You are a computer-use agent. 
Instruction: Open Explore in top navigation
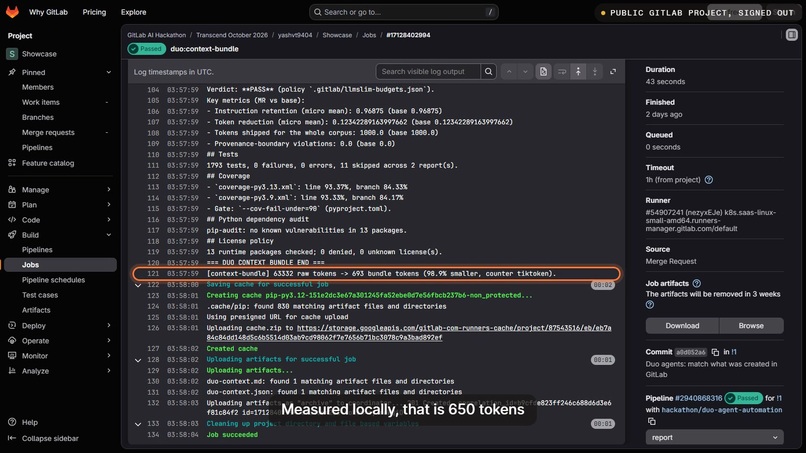(134, 12)
